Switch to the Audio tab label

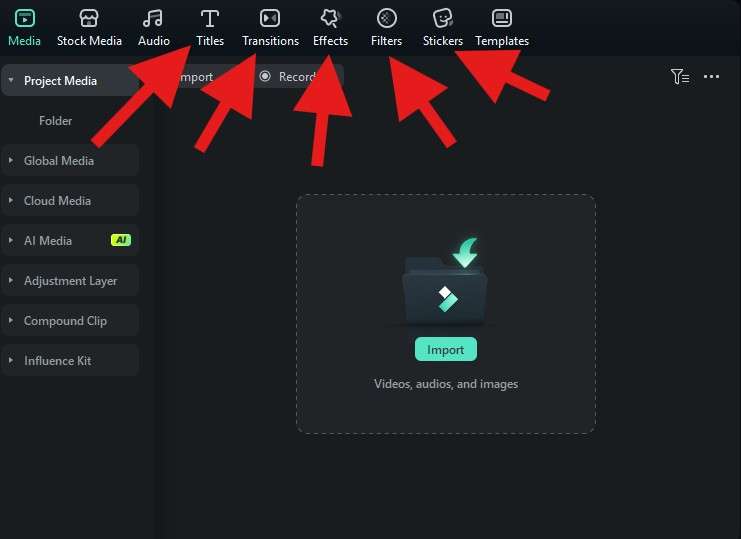[x=154, y=41]
